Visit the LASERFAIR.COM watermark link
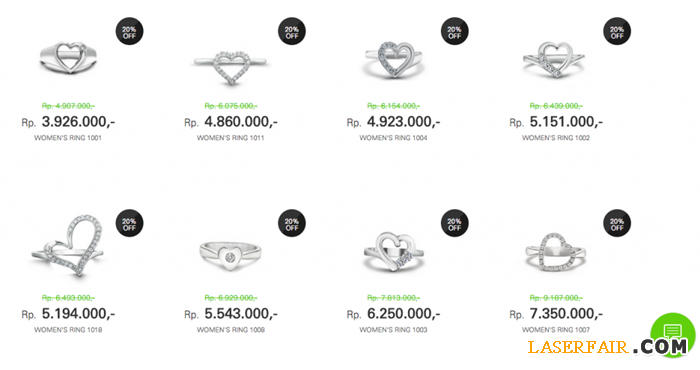The image size is (700, 370). pos(608,347)
